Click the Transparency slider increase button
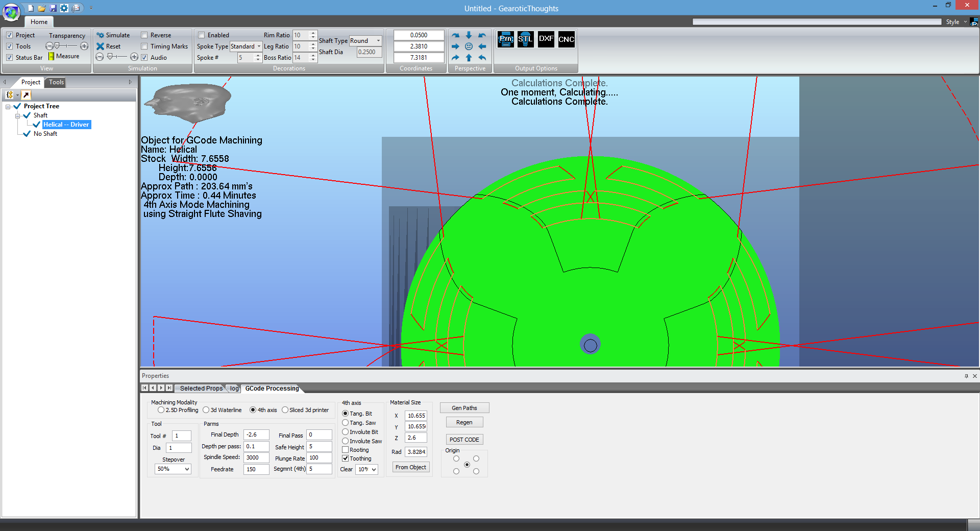980x531 pixels. point(84,46)
